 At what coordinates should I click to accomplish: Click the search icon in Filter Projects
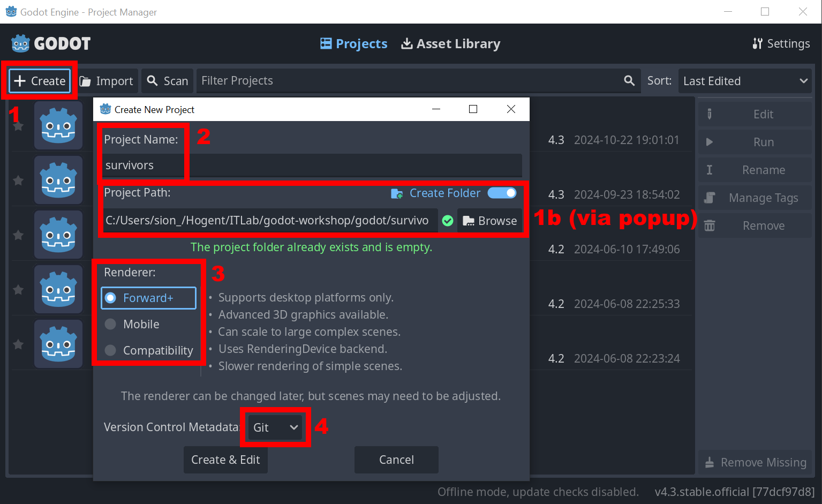[x=629, y=81]
